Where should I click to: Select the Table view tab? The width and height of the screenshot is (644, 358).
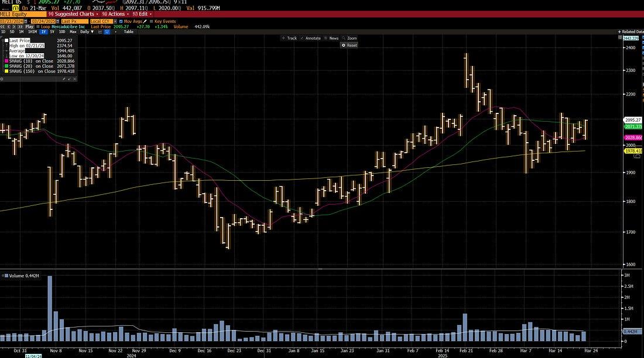coord(128,32)
